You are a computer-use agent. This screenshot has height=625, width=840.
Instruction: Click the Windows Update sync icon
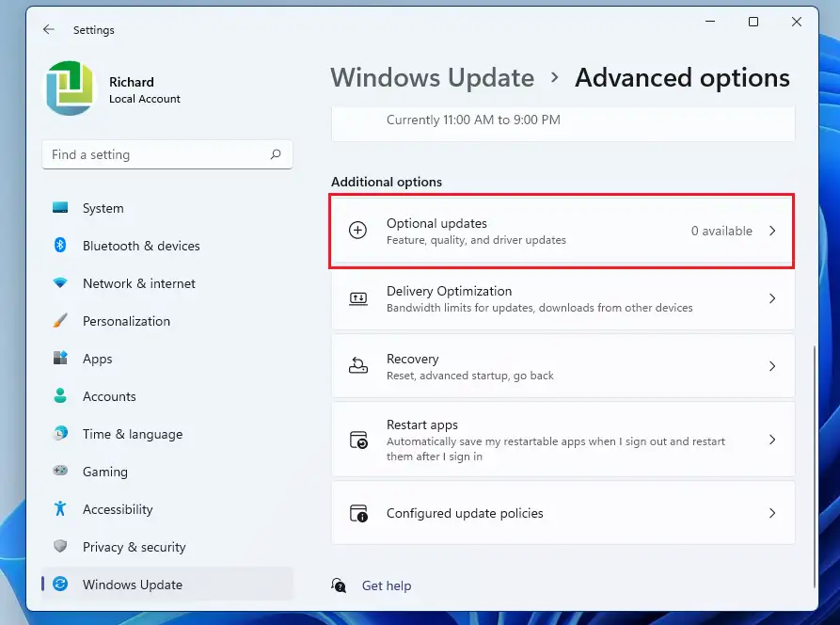coord(60,584)
